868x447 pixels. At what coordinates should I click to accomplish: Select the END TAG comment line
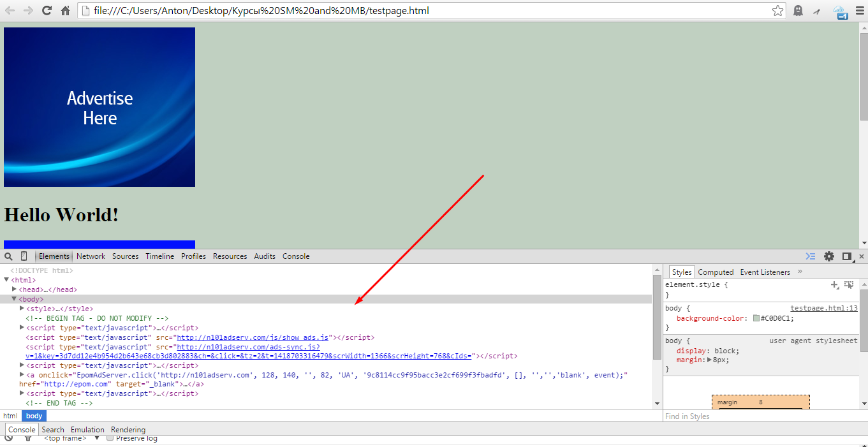point(59,403)
